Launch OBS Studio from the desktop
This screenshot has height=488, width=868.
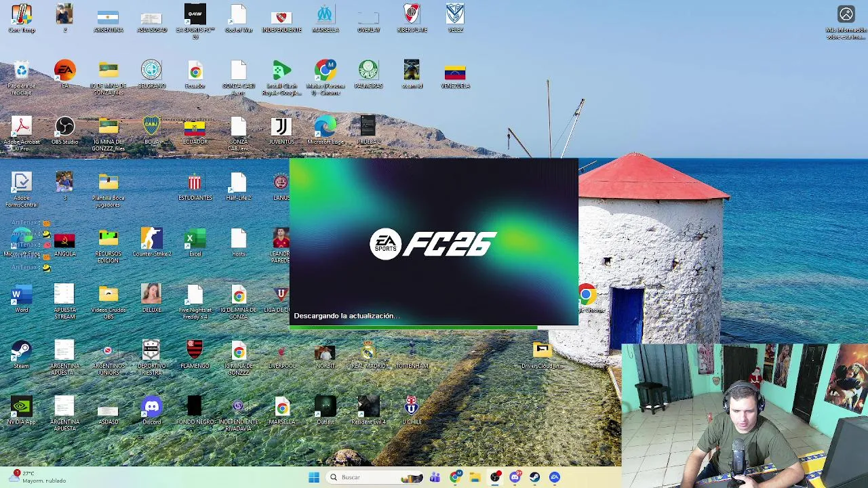[65, 130]
